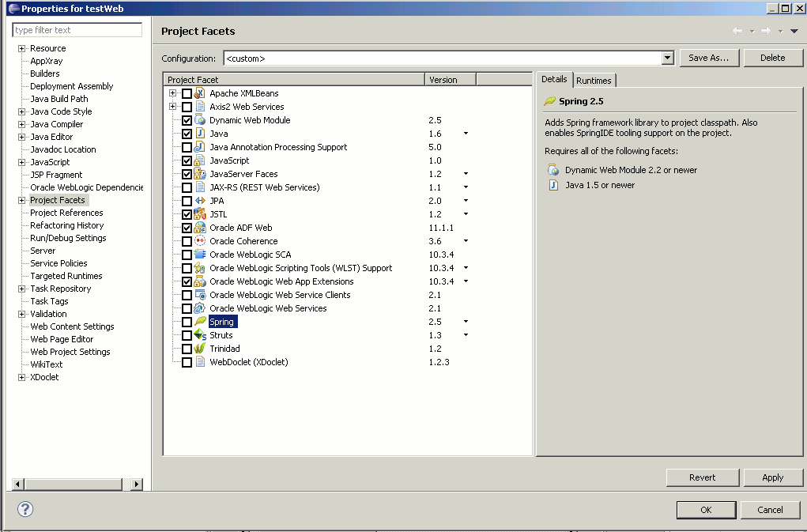Image resolution: width=807 pixels, height=532 pixels.
Task: Uncheck the JavaServer Faces checkbox
Action: (187, 175)
